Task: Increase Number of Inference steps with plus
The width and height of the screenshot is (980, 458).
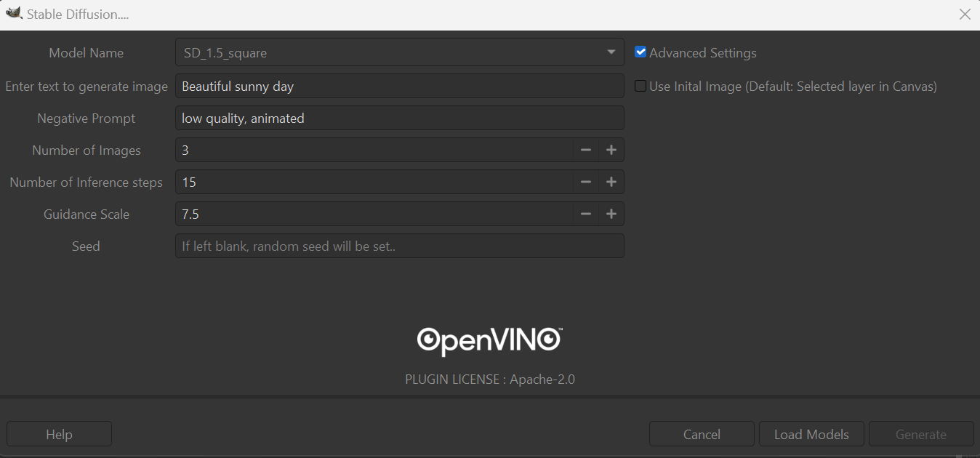Action: [611, 182]
